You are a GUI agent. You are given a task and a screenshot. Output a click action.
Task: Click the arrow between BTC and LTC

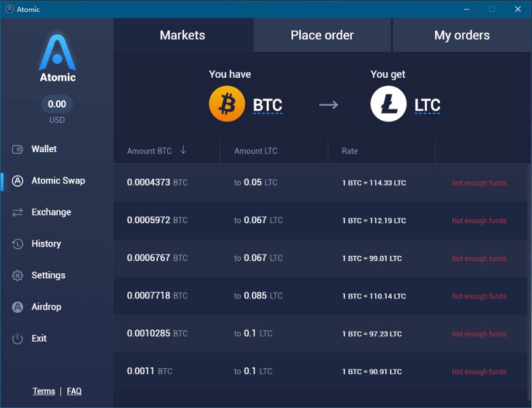coord(329,105)
